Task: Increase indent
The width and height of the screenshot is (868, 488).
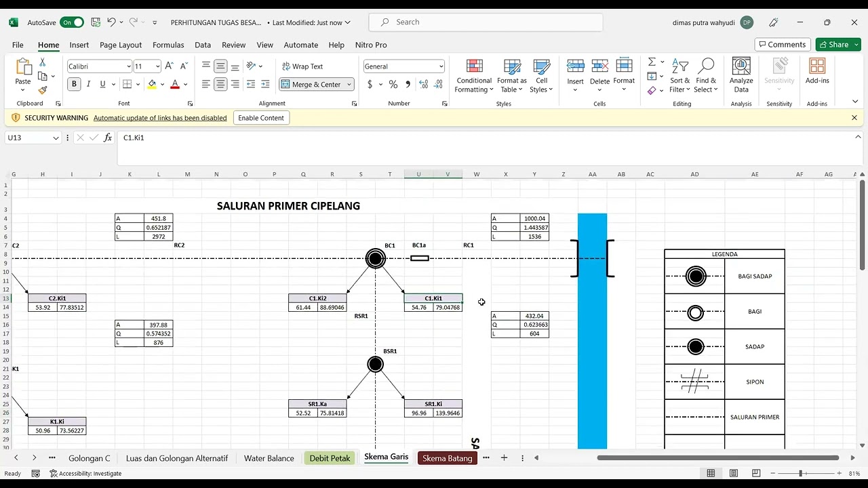Action: tap(265, 84)
